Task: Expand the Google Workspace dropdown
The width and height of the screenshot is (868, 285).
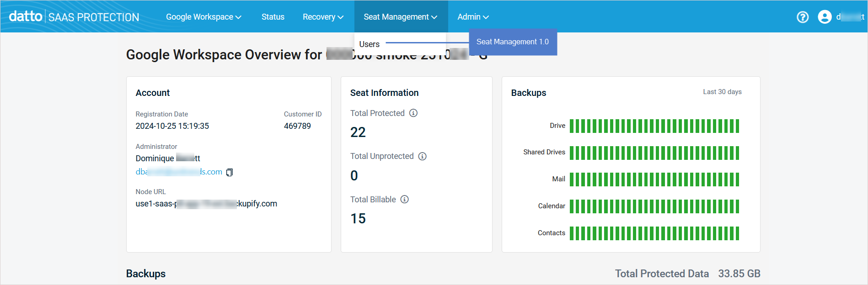Action: tap(204, 17)
